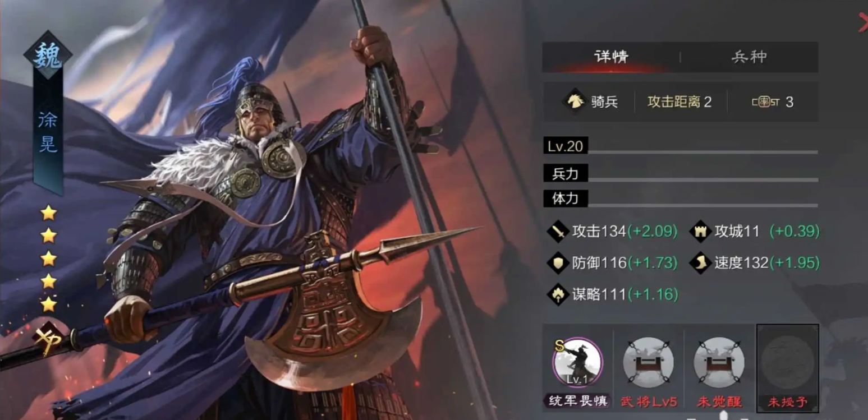Click the 攻击距离 2 label
Viewport: 868px width, 420px height.
679,101
